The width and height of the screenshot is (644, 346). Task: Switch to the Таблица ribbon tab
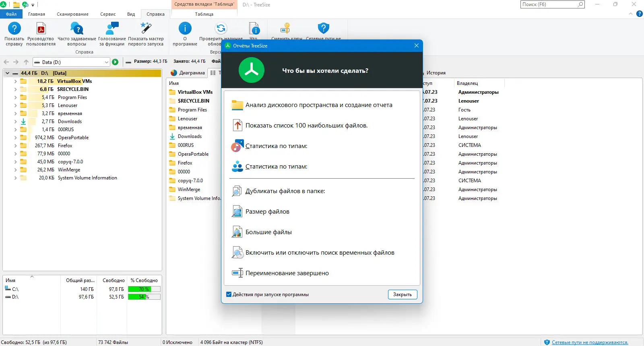coord(204,14)
